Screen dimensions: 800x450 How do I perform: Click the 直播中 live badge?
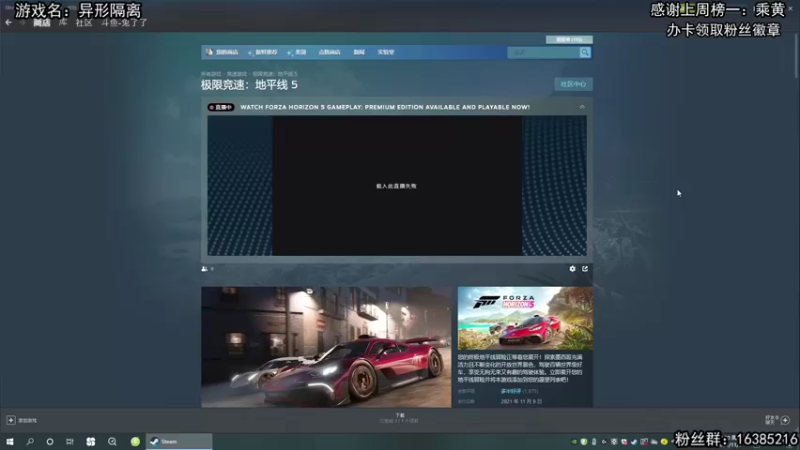220,107
